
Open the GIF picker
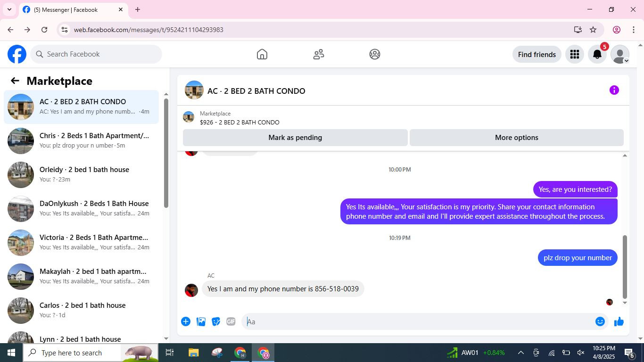[x=231, y=321]
